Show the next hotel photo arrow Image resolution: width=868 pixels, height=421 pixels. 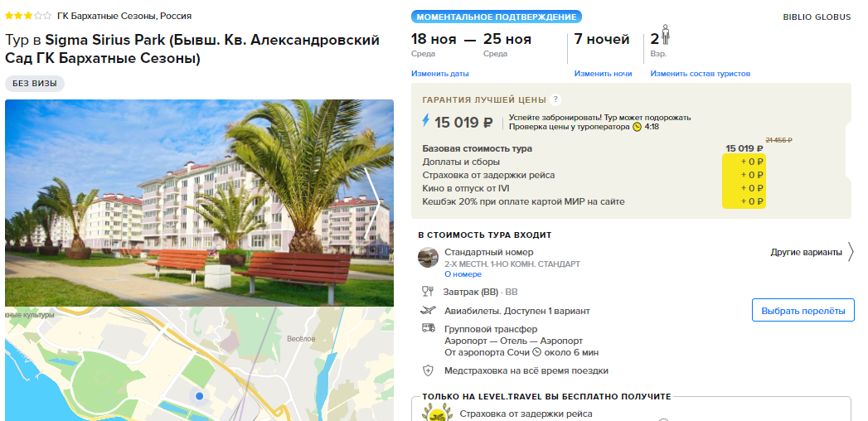tap(374, 202)
